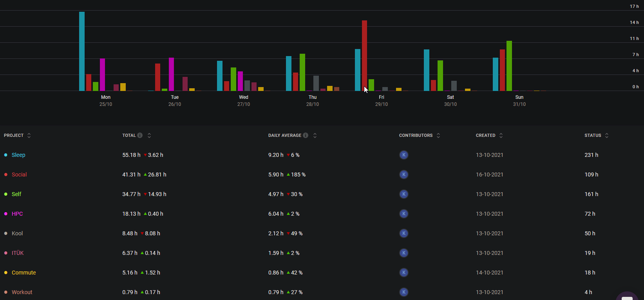Open the ITÜK project

(18, 253)
